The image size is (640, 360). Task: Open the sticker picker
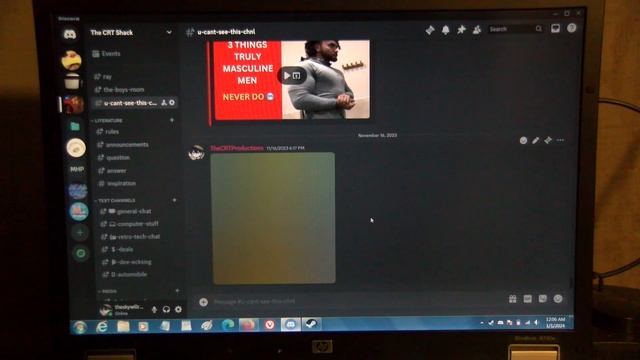pos(542,299)
